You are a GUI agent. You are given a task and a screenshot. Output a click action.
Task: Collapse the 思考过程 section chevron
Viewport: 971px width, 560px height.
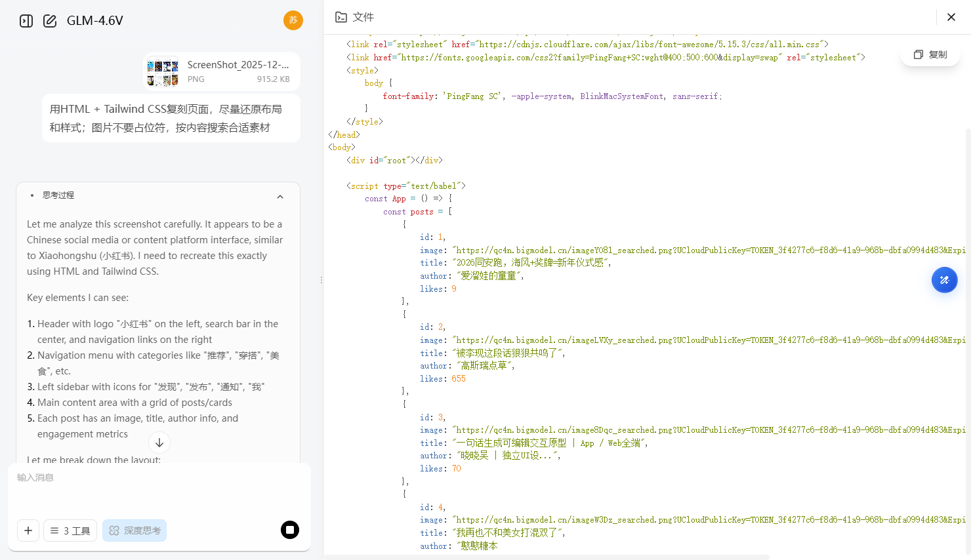click(x=280, y=197)
